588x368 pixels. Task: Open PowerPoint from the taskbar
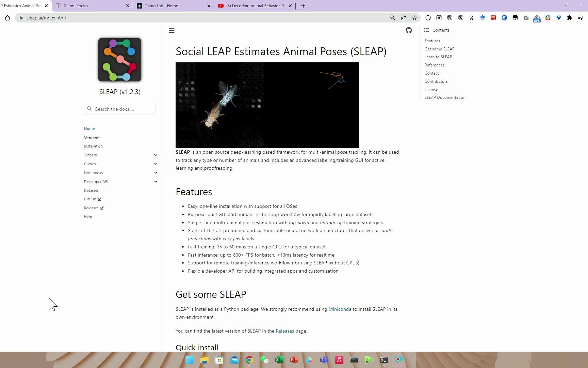coord(294,360)
